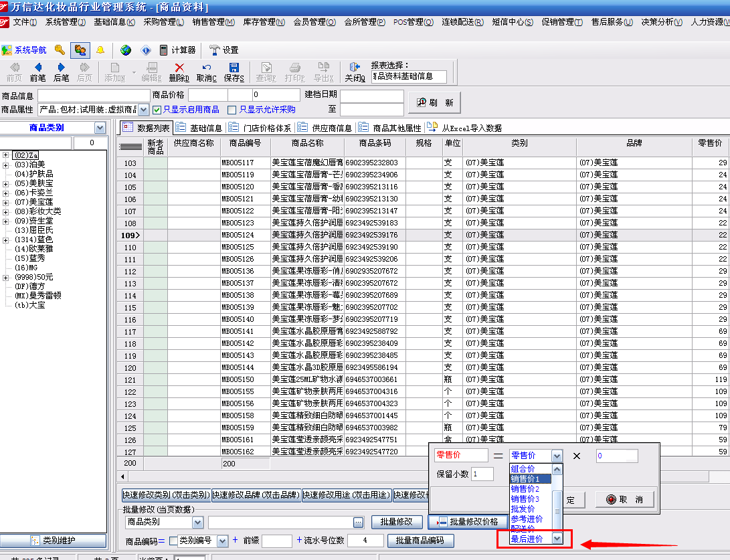Switch to the 门店价格体系 tab
730x560 pixels.
coord(261,128)
